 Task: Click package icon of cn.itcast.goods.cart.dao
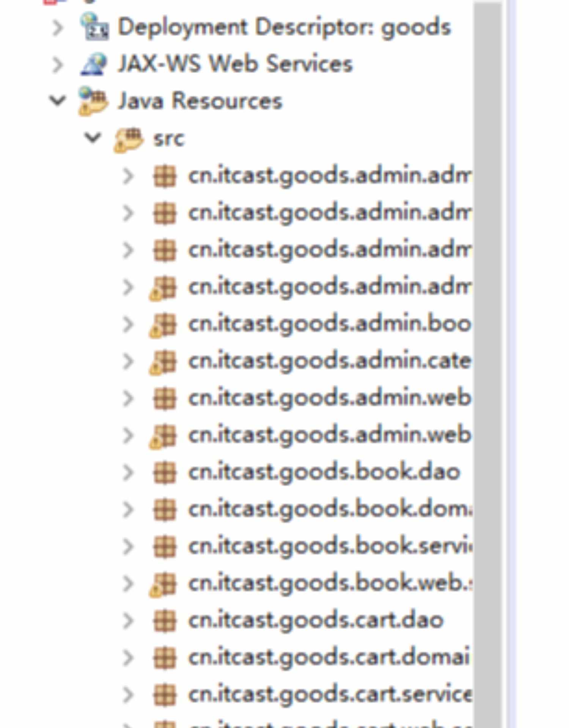tap(165, 621)
